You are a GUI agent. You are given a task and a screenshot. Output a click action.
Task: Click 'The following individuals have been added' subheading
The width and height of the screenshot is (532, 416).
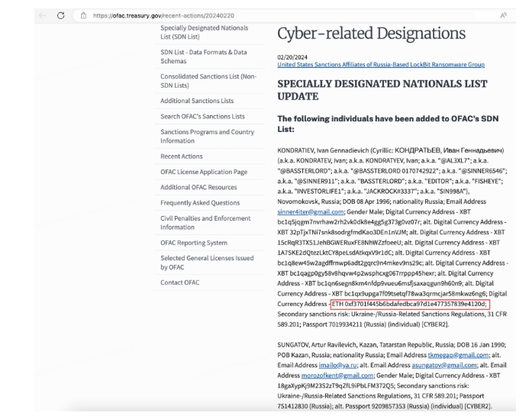[x=388, y=124]
